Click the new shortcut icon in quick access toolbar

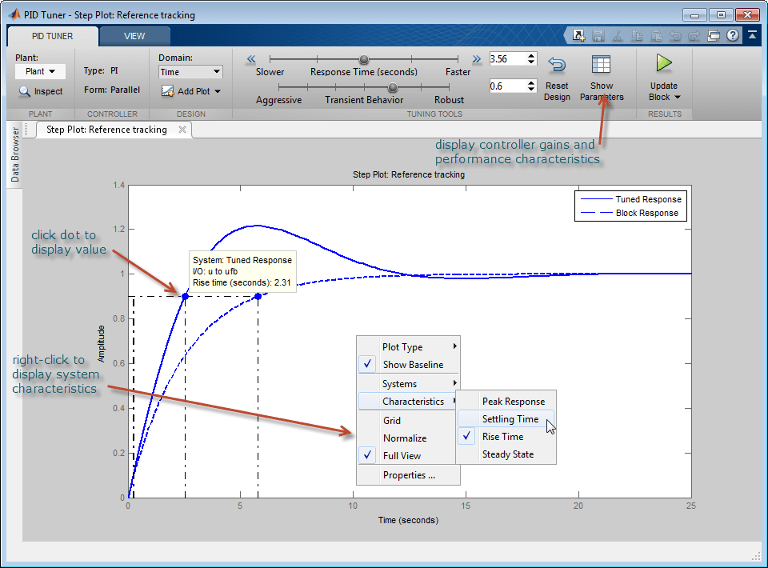(578, 35)
